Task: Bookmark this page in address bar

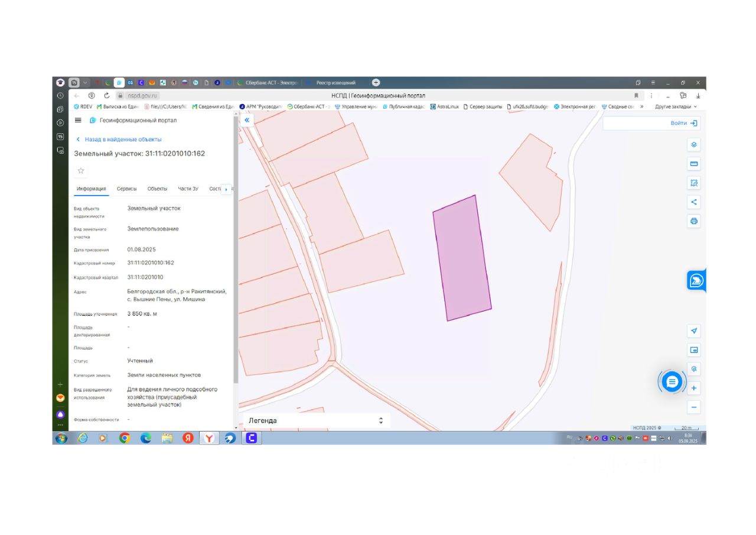Action: [636, 95]
